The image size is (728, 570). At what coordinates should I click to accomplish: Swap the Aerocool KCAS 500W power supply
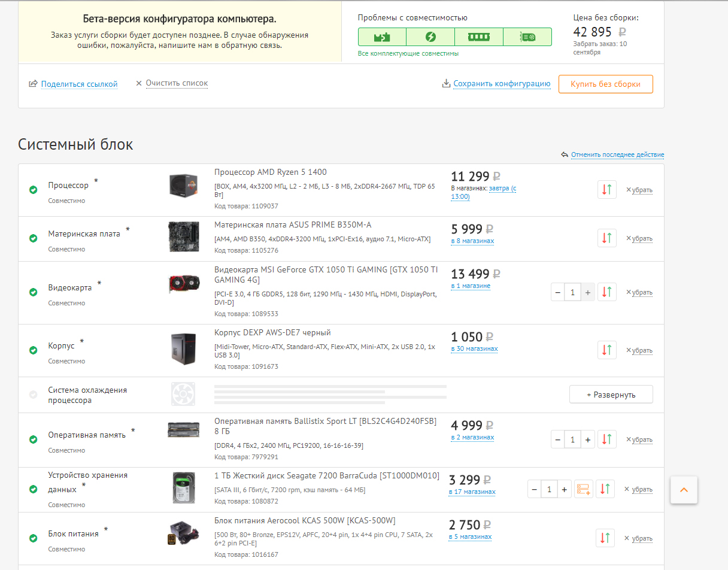point(605,538)
